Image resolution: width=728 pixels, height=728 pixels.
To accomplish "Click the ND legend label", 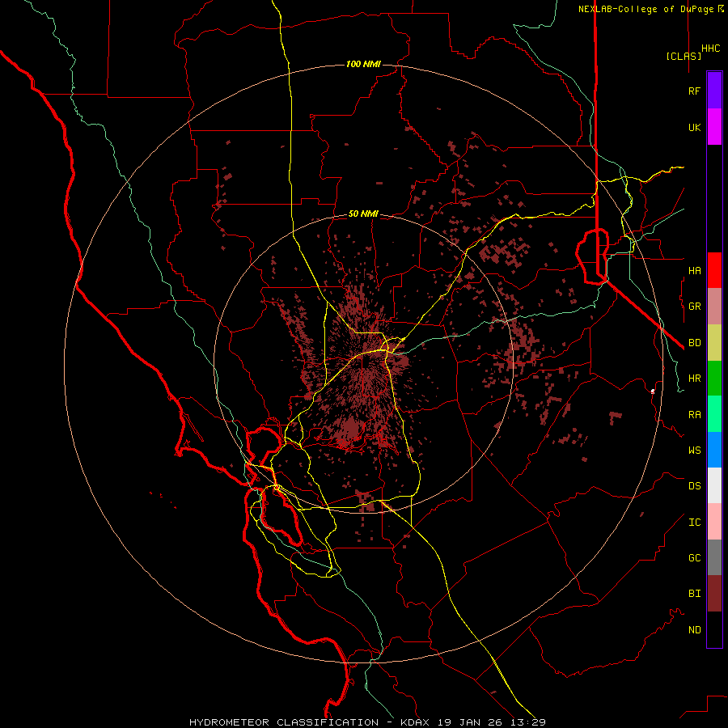I will [695, 629].
